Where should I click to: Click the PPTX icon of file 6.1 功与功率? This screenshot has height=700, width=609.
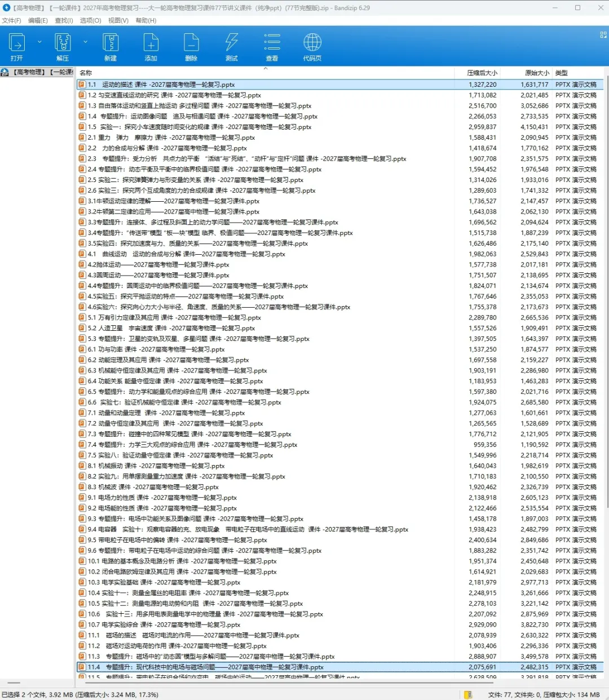[82, 349]
